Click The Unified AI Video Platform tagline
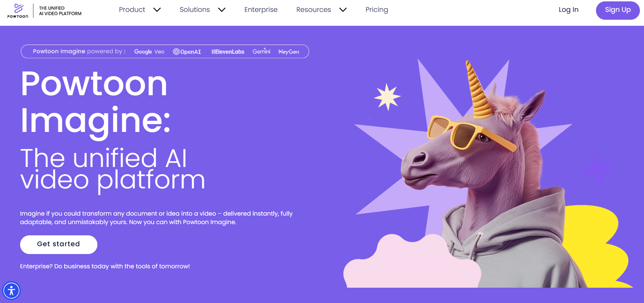Image resolution: width=644 pixels, height=303 pixels. (x=60, y=11)
